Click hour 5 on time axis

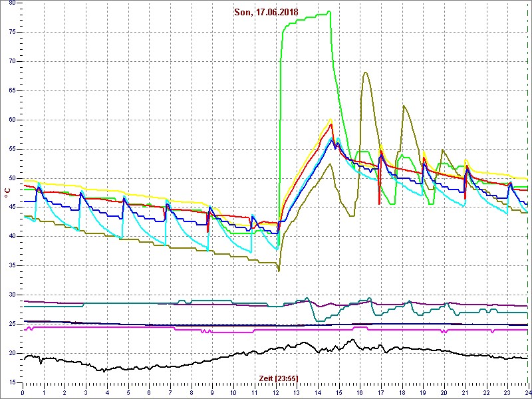click(x=128, y=392)
